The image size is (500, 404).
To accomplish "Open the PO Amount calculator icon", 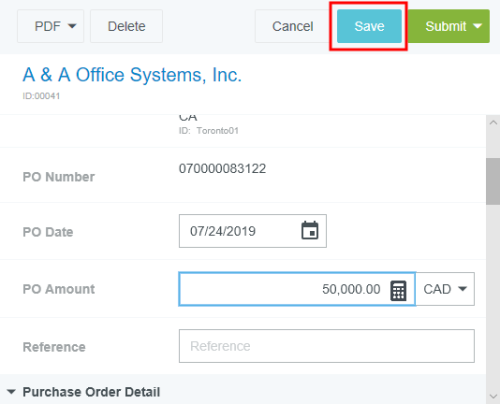I will 398,290.
